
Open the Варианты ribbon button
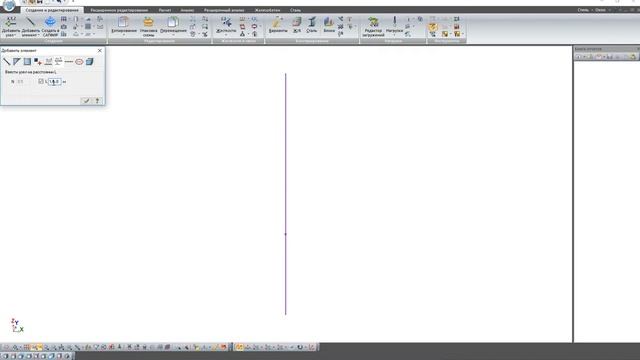pyautogui.click(x=278, y=25)
